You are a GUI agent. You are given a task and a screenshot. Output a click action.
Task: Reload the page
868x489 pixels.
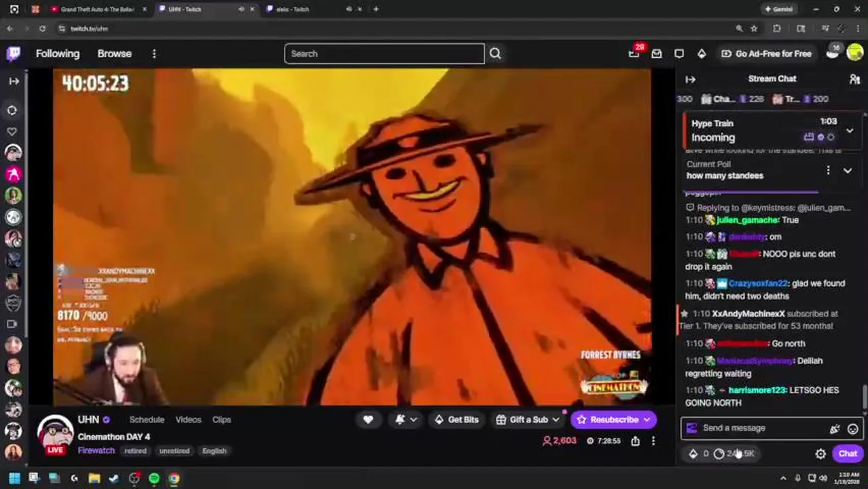(x=42, y=29)
